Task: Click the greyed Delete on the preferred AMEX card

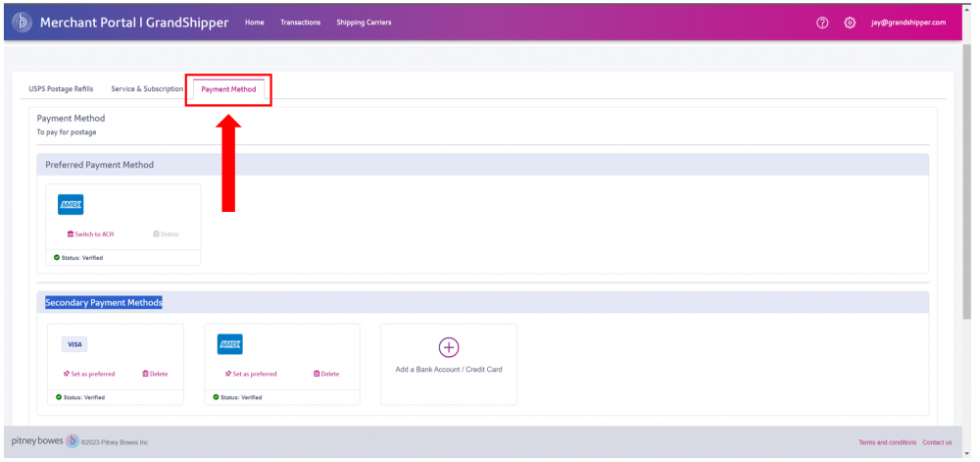Action: (x=166, y=234)
